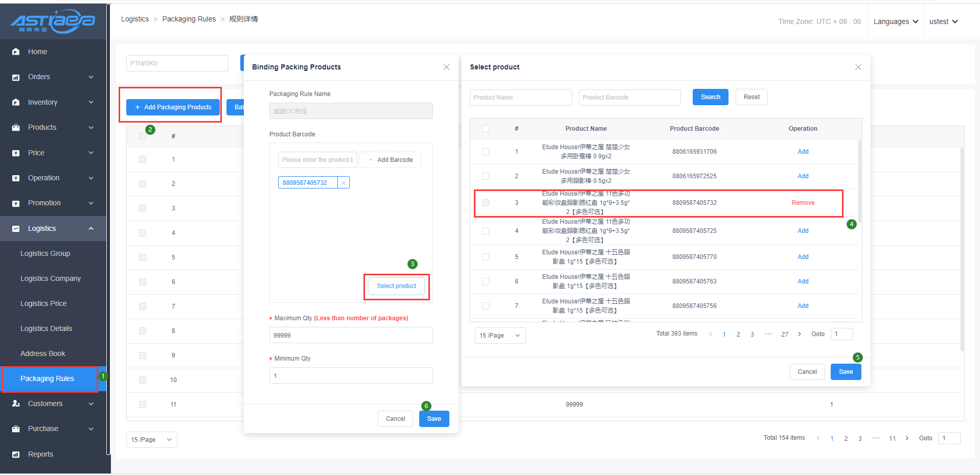Viewport: 980px width, 475px height.
Task: Click the Home icon in sidebar
Action: coord(16,52)
